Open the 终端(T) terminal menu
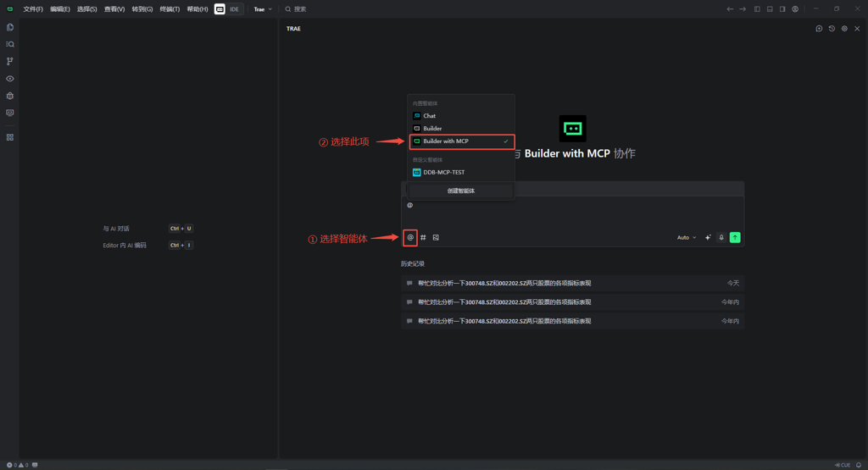This screenshot has height=470, width=868. point(170,9)
